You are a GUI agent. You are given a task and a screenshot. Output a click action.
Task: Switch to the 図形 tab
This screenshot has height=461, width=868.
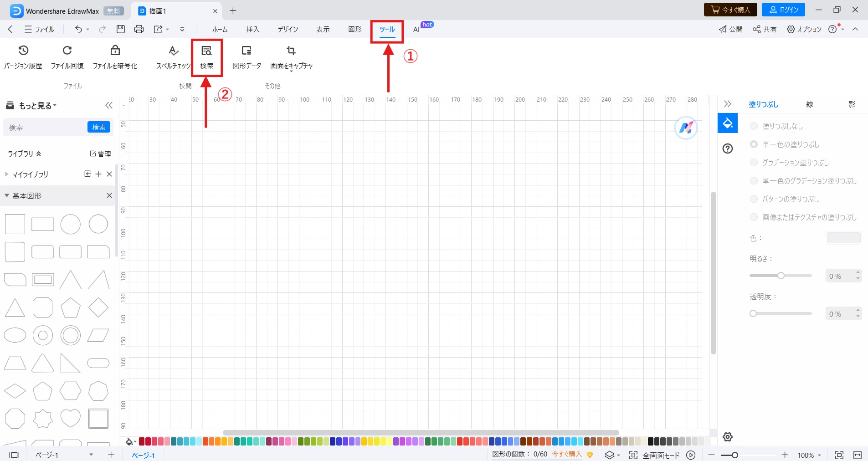pyautogui.click(x=355, y=29)
